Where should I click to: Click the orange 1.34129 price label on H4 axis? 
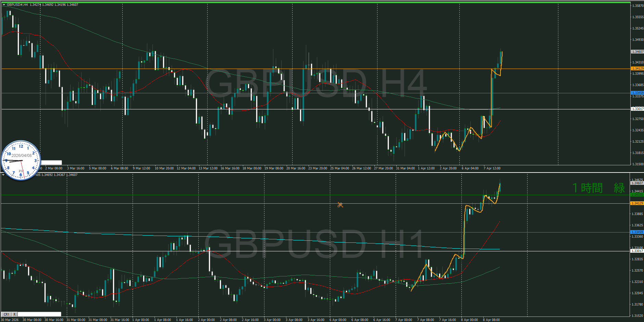tap(637, 69)
